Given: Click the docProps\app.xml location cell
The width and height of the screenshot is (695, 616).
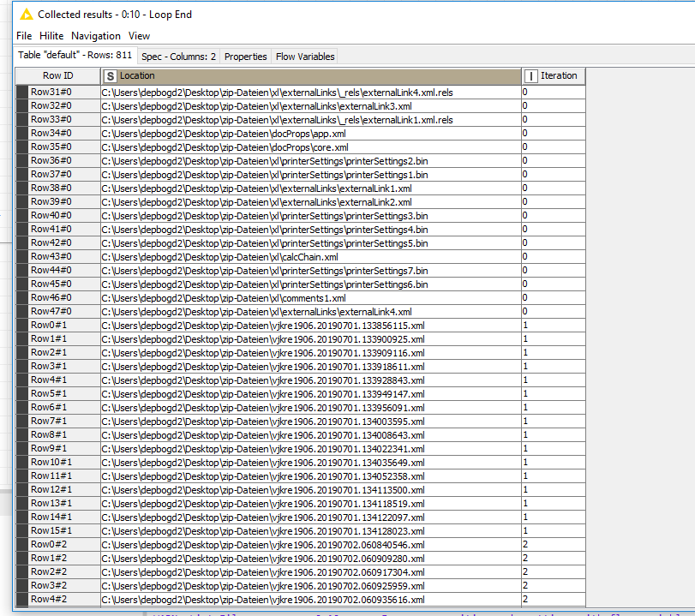Looking at the screenshot, I should point(311,134).
